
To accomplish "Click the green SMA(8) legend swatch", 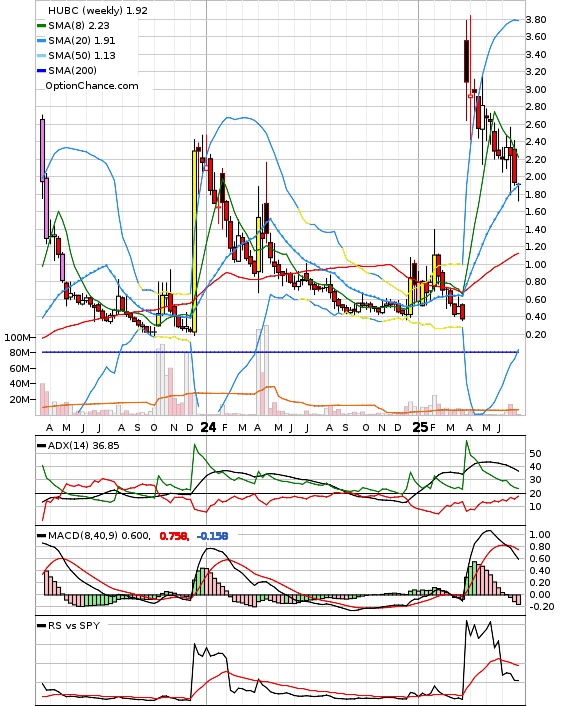I will tap(41, 26).
